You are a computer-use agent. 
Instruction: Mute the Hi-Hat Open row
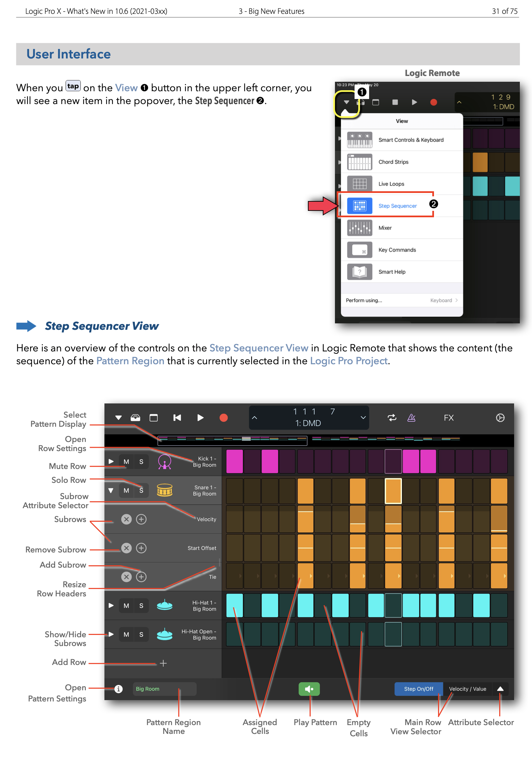[126, 635]
